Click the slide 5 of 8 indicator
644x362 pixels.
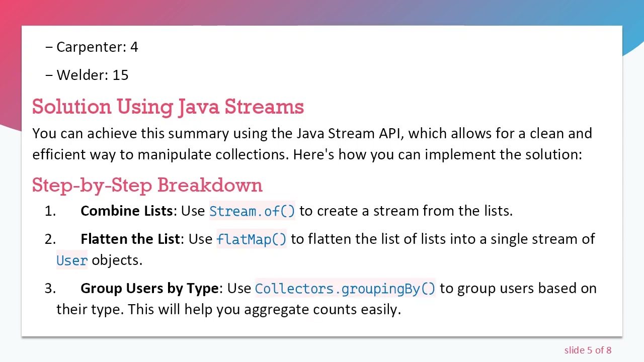(x=588, y=350)
